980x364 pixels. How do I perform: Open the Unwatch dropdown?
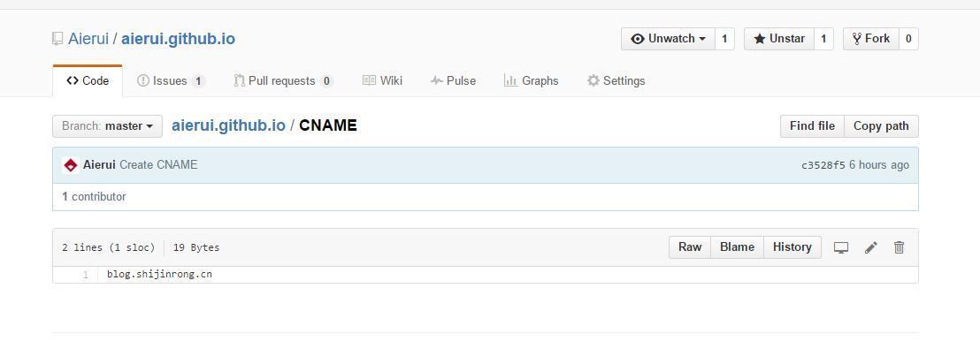point(668,39)
